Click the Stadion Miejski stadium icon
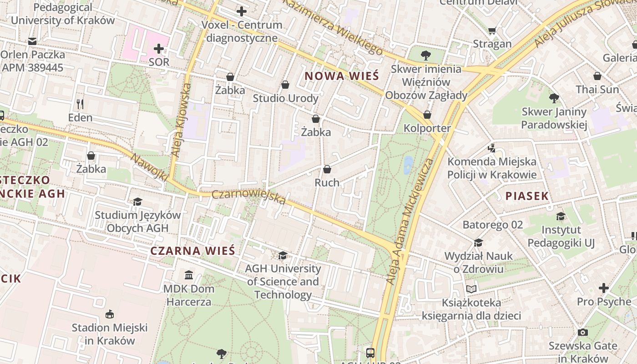The height and width of the screenshot is (364, 637). [x=110, y=314]
